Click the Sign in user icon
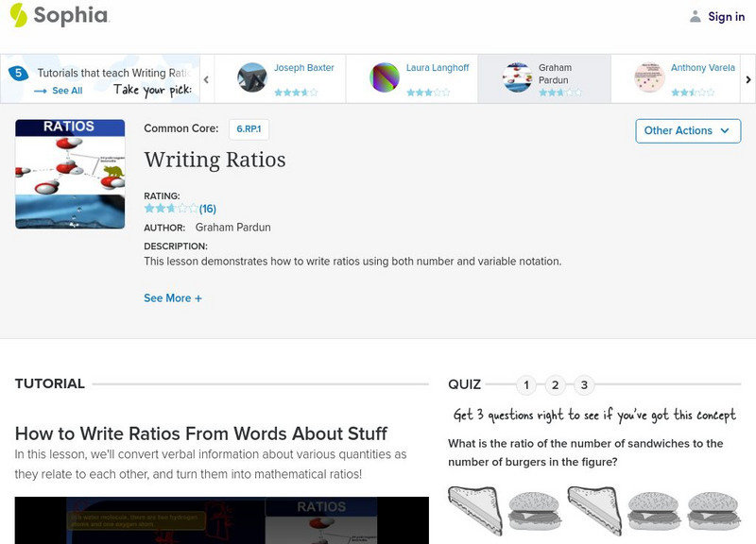 click(696, 16)
